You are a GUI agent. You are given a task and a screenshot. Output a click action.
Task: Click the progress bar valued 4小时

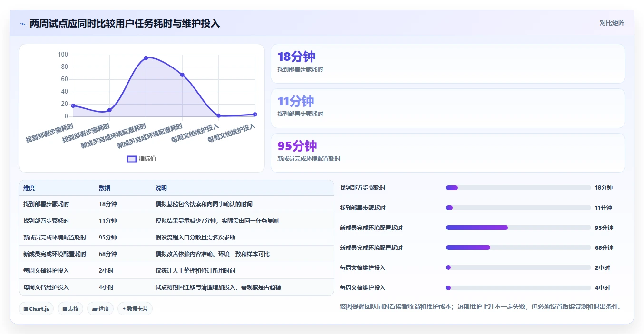518,287
